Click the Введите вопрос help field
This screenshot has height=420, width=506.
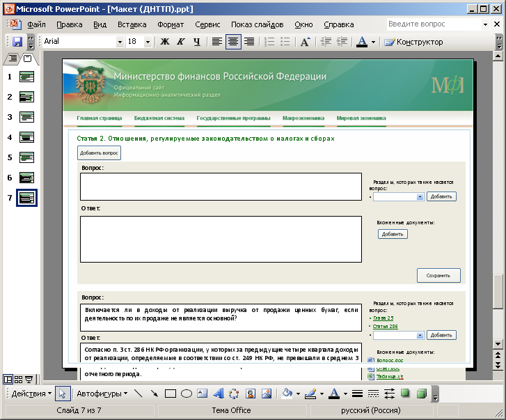(434, 24)
